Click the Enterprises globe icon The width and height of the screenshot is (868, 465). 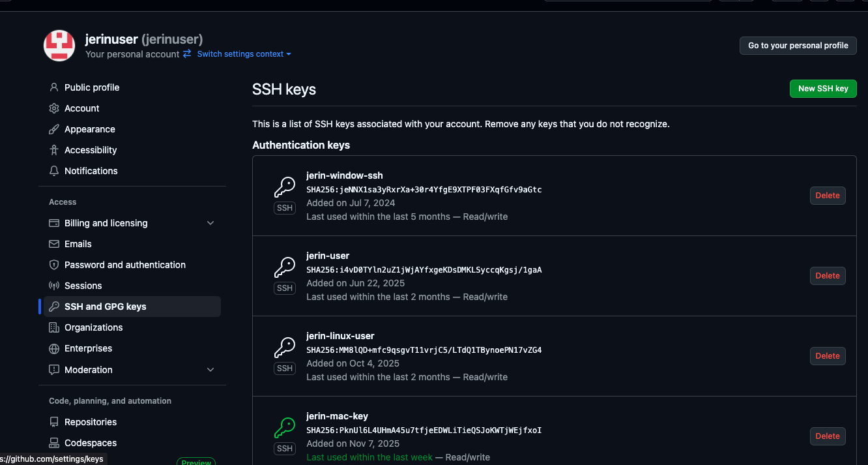click(54, 348)
